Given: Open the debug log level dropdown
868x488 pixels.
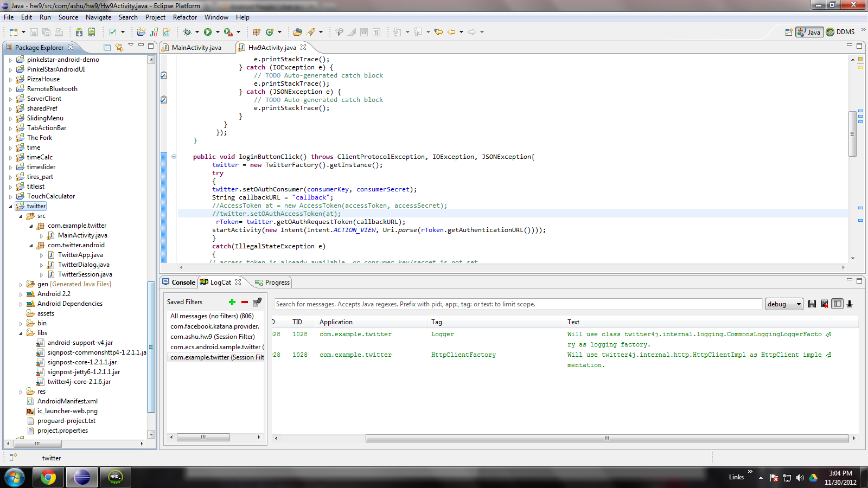Looking at the screenshot, I should point(784,304).
